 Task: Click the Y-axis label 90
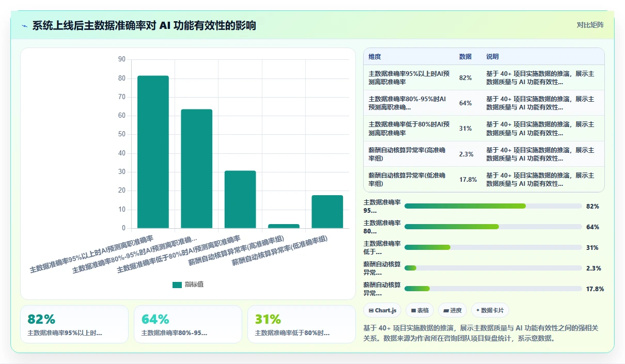[122, 59]
